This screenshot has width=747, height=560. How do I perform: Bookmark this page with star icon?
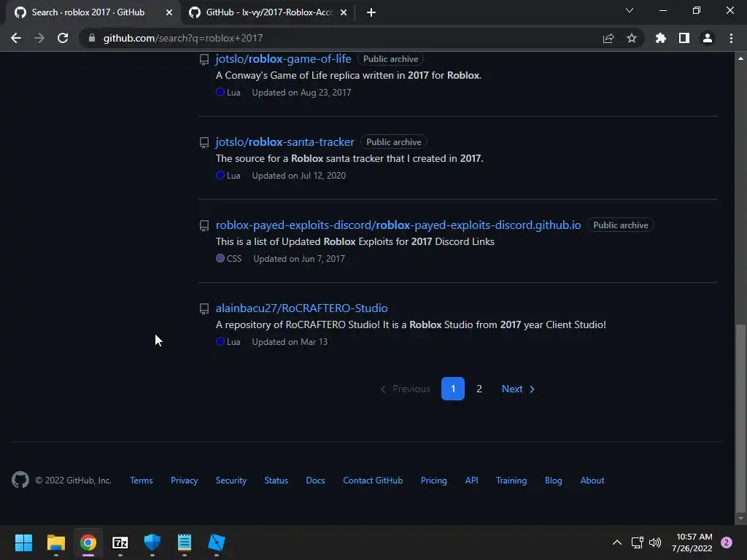[632, 38]
